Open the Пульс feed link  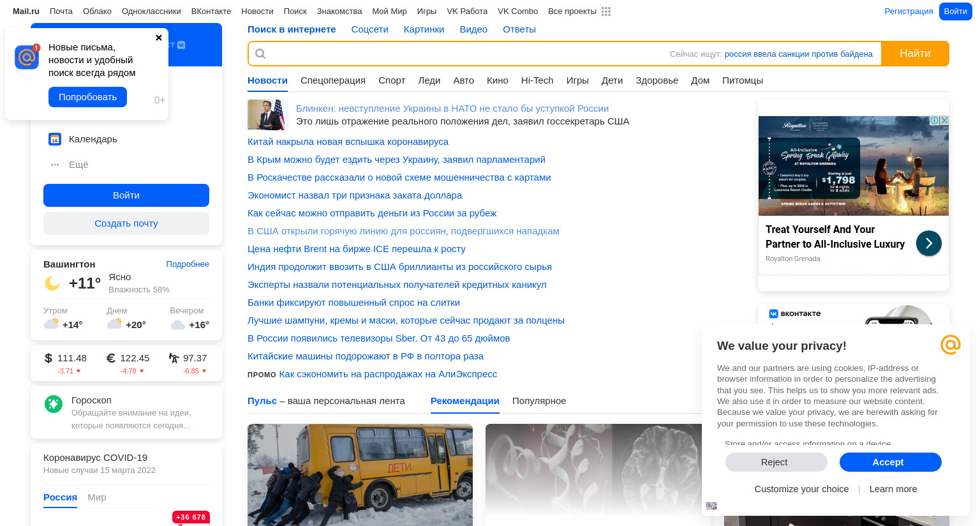(x=262, y=401)
